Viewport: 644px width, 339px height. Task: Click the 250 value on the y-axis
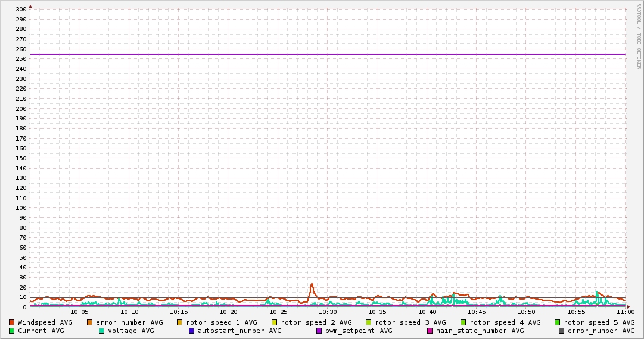coord(21,59)
